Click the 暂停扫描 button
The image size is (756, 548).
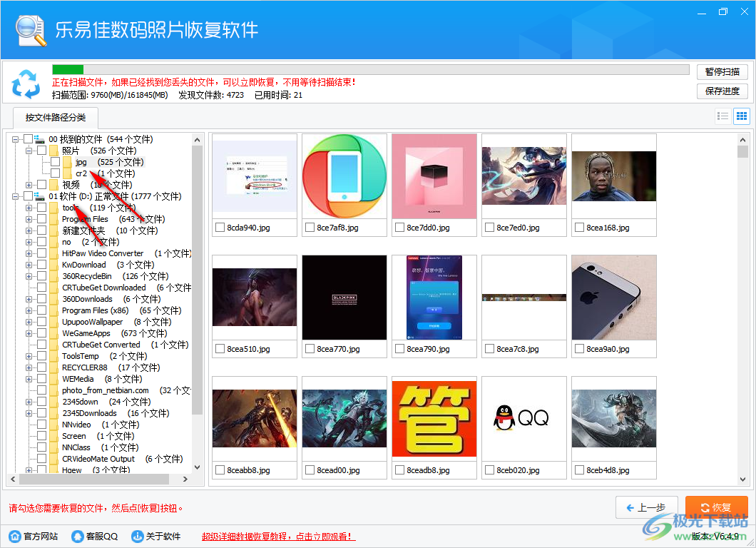[722, 72]
